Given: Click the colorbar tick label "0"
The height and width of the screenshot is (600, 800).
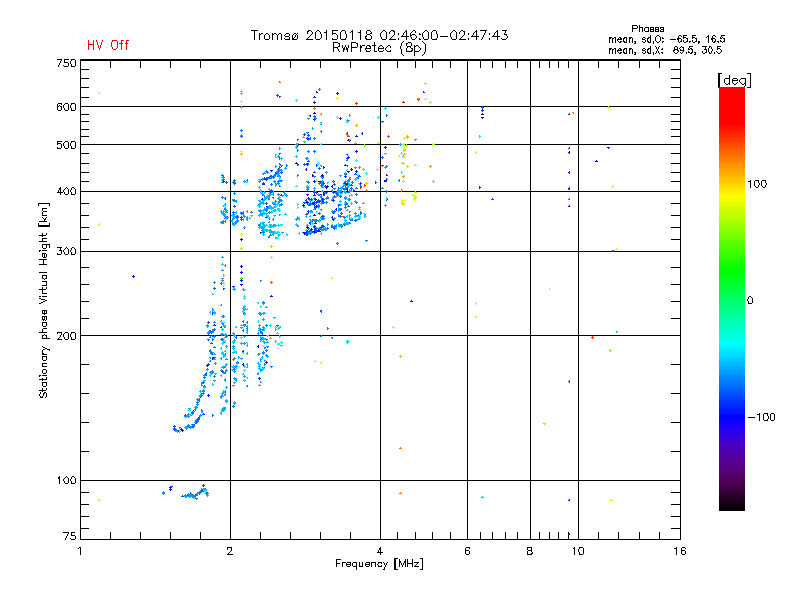Looking at the screenshot, I should [x=750, y=301].
